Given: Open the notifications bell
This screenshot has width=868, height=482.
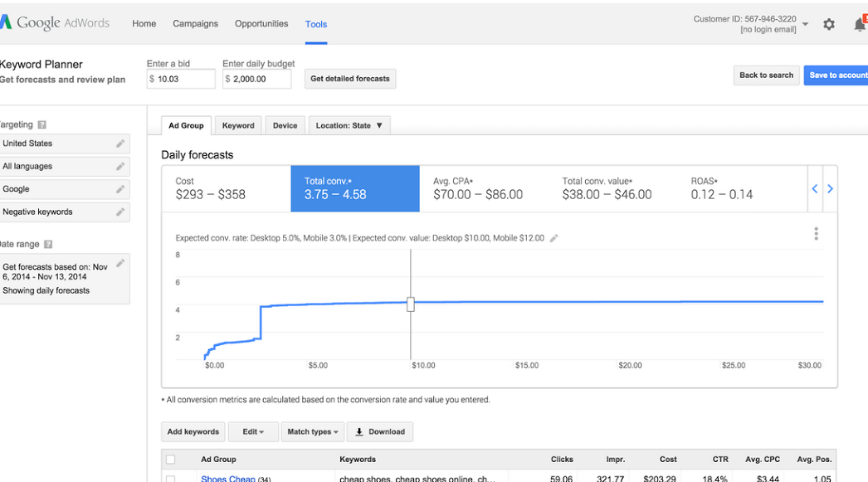Looking at the screenshot, I should click(859, 24).
